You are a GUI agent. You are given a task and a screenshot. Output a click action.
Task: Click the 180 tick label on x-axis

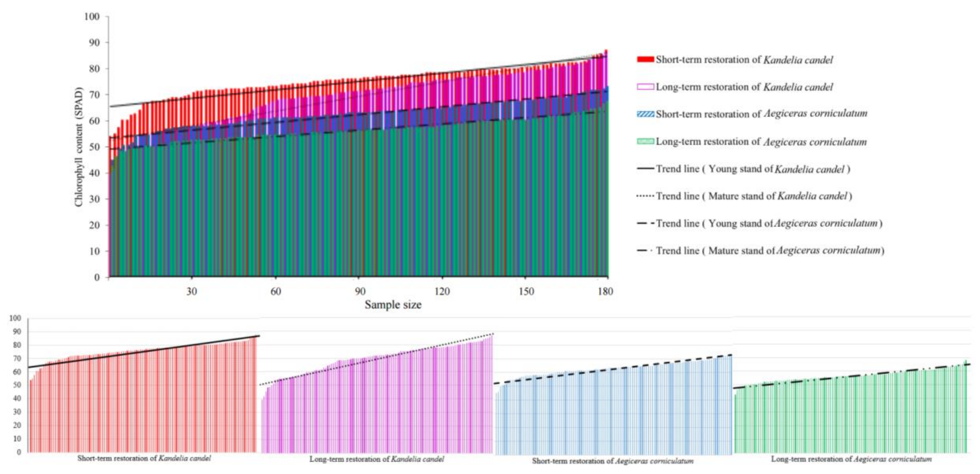coord(605,292)
